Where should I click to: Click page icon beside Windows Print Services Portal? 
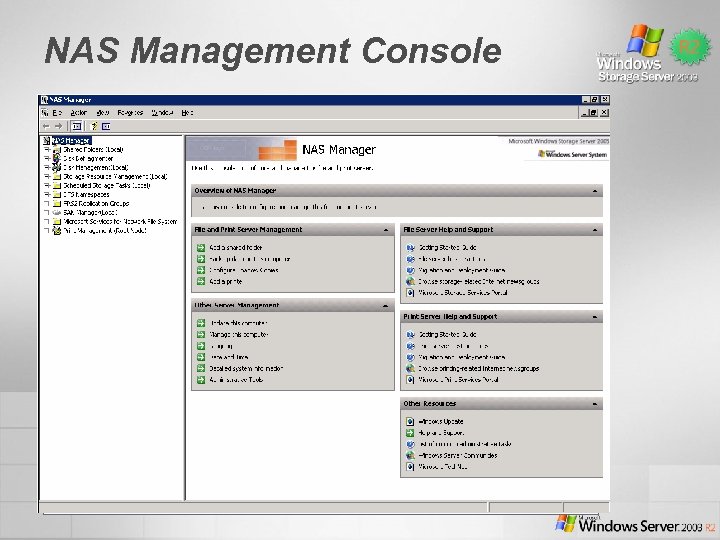(410, 380)
